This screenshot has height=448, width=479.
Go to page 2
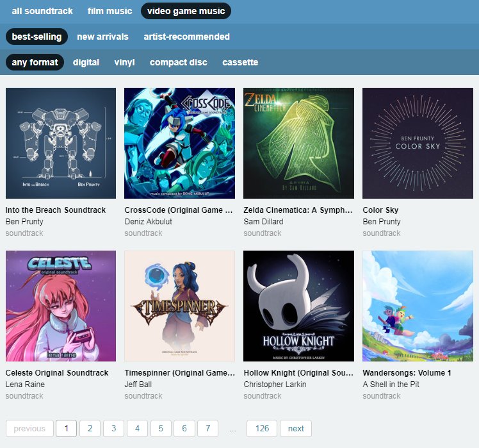90,428
